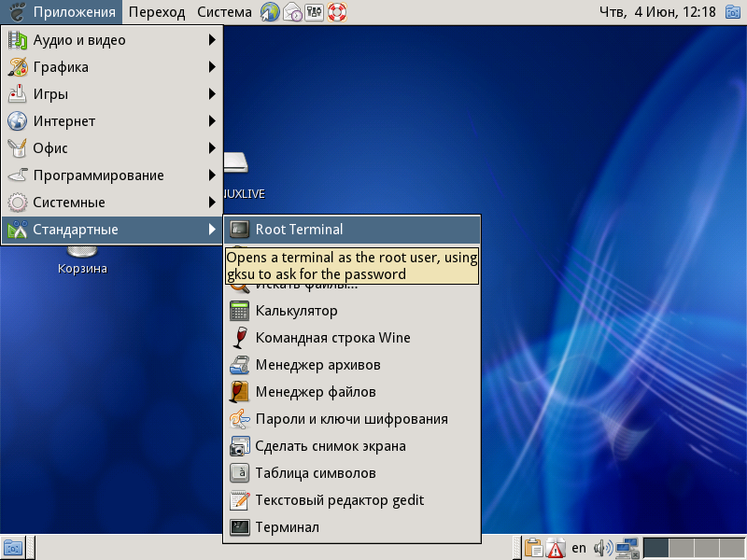Click the archive manager icon

click(240, 365)
